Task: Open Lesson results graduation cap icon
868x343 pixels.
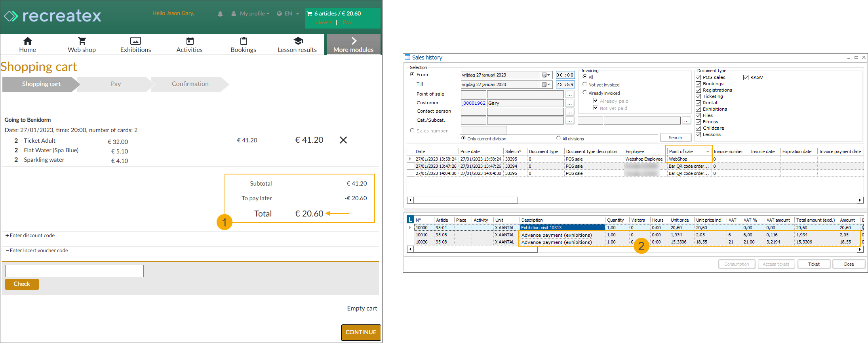Action: pyautogui.click(x=298, y=41)
